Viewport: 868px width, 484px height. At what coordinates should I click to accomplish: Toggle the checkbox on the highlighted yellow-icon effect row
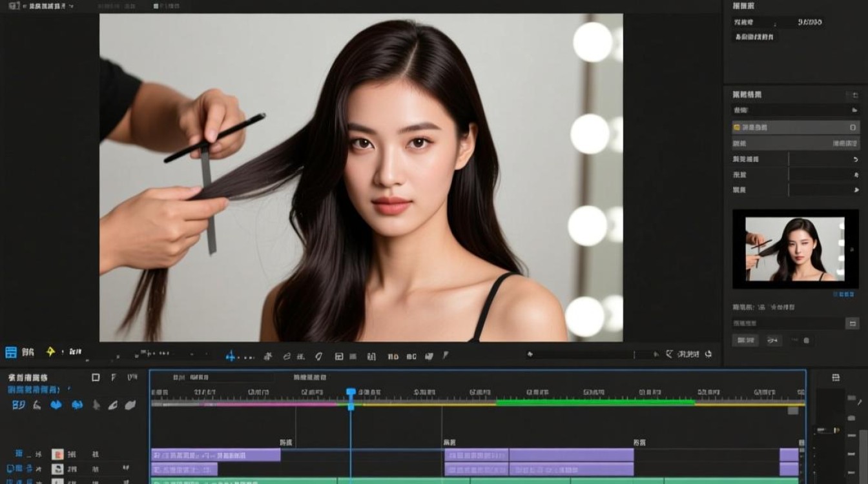tap(853, 128)
